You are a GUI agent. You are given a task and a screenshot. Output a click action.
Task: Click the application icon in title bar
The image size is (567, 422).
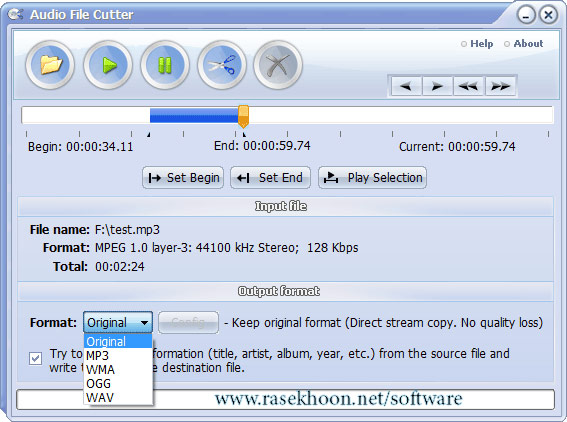click(15, 14)
